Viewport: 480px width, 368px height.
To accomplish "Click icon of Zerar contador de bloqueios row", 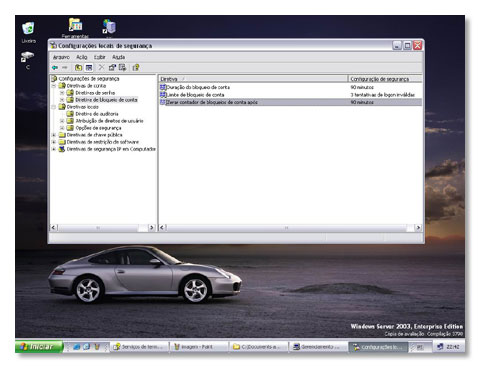I will click(163, 102).
